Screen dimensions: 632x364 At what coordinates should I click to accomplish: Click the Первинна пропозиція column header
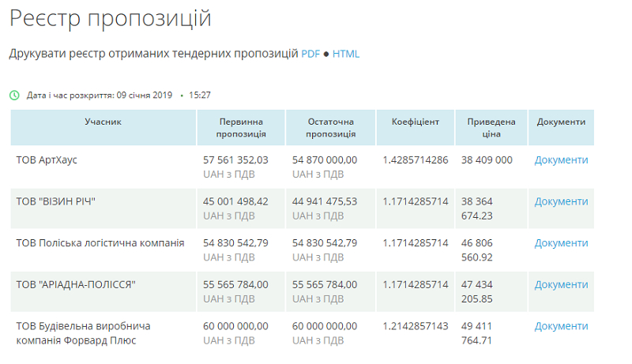pyautogui.click(x=241, y=128)
